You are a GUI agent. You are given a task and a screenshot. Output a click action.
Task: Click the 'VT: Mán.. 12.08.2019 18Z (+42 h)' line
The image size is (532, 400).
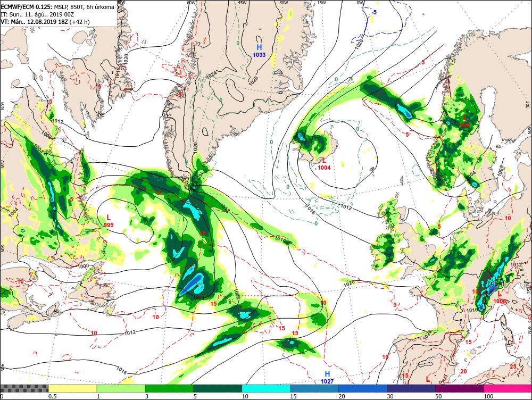pos(45,22)
